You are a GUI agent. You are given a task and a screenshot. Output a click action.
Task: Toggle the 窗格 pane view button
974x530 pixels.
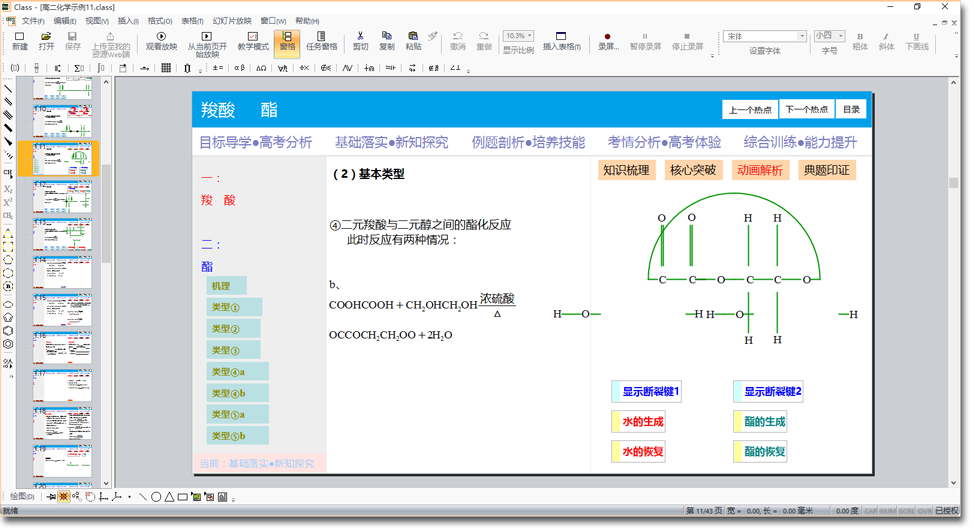(x=287, y=41)
